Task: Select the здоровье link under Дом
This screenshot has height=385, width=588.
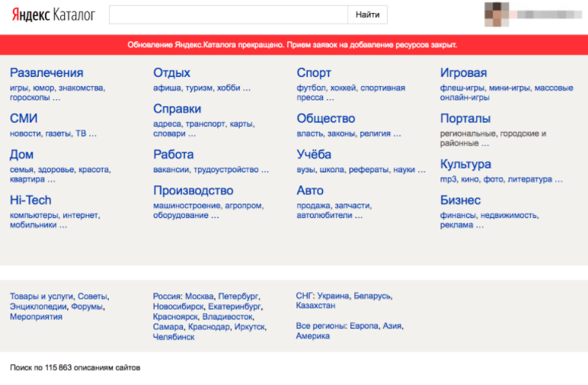Action: click(x=56, y=169)
